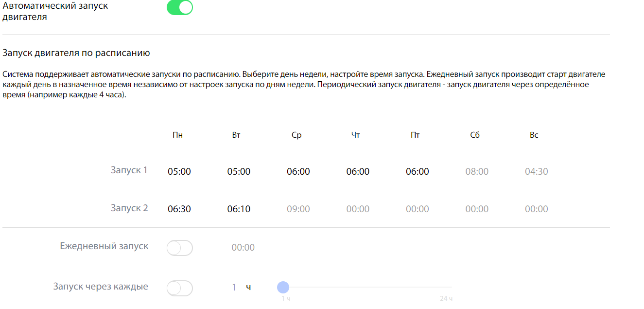This screenshot has width=644, height=309.
Task: Turn on the Запуск через каждые switch
Action: coord(180,288)
